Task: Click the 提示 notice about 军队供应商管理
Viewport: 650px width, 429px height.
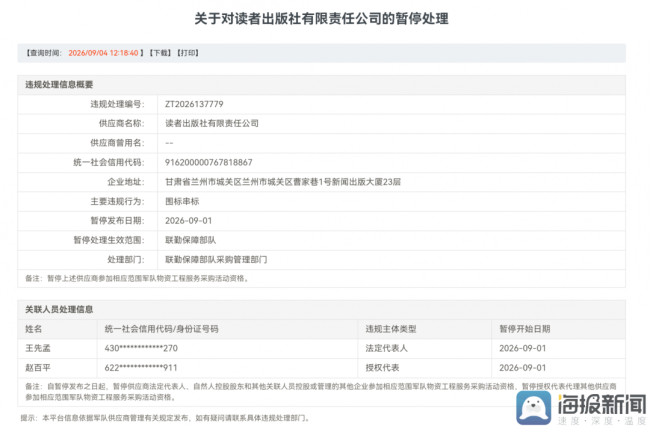Action: 165,418
